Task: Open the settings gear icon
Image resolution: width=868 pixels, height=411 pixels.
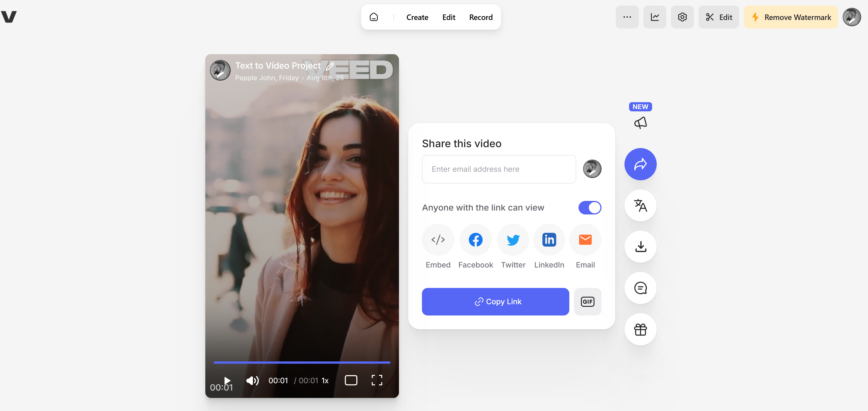Action: click(682, 17)
